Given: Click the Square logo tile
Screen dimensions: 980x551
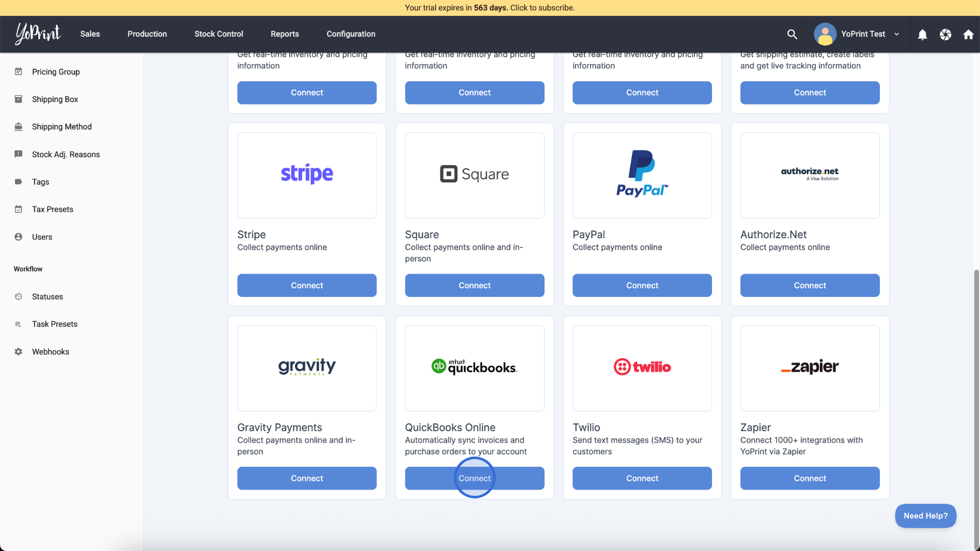Looking at the screenshot, I should [475, 175].
